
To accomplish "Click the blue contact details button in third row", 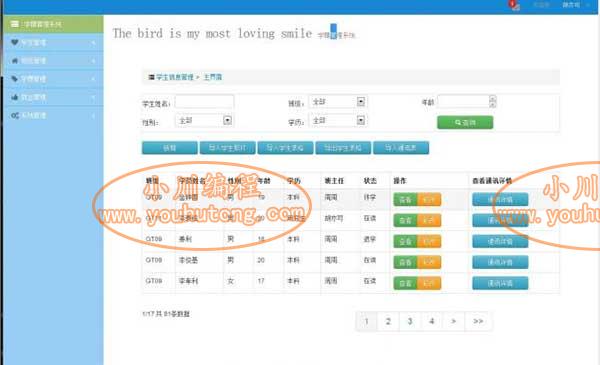I will 500,241.
